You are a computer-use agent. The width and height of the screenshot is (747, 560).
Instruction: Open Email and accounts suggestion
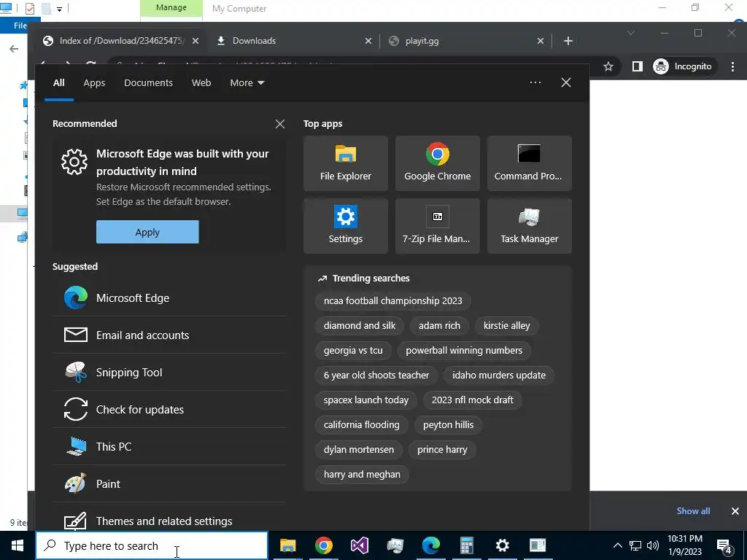tap(169, 335)
